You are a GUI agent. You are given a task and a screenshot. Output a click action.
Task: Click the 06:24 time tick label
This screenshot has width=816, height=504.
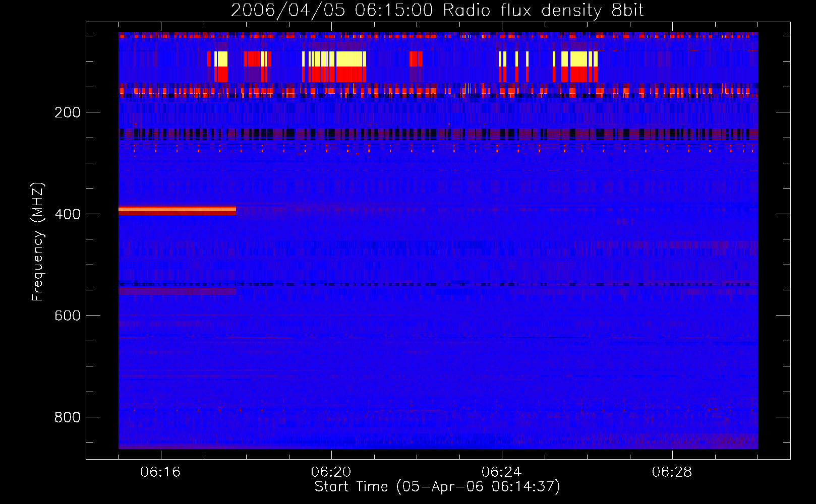[501, 472]
